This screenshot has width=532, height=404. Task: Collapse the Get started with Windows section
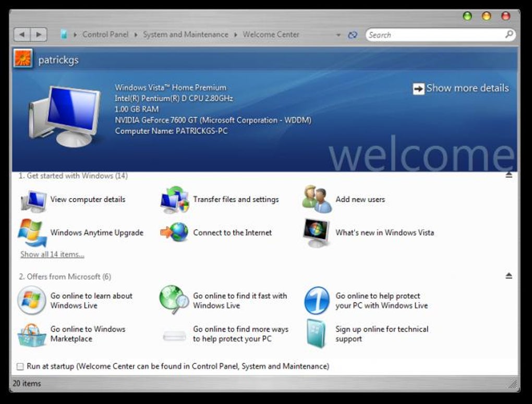pyautogui.click(x=509, y=175)
